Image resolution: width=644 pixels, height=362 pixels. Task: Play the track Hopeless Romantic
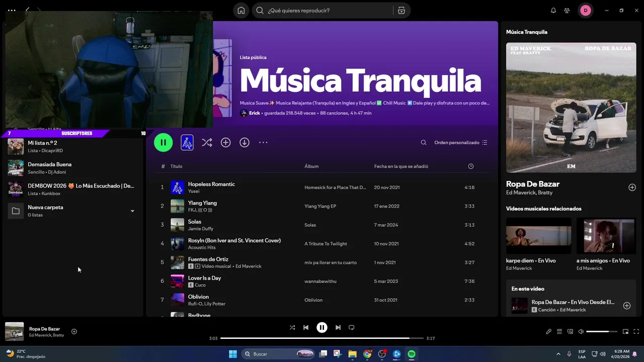point(211,184)
